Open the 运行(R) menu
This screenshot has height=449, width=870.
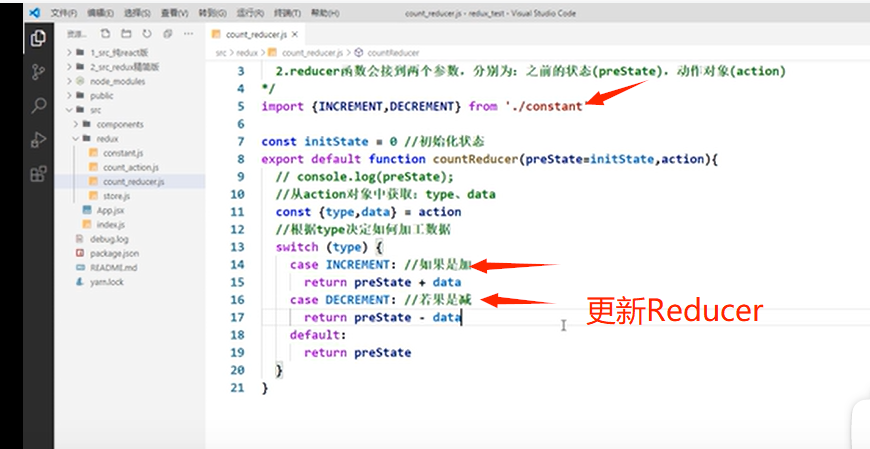click(250, 13)
